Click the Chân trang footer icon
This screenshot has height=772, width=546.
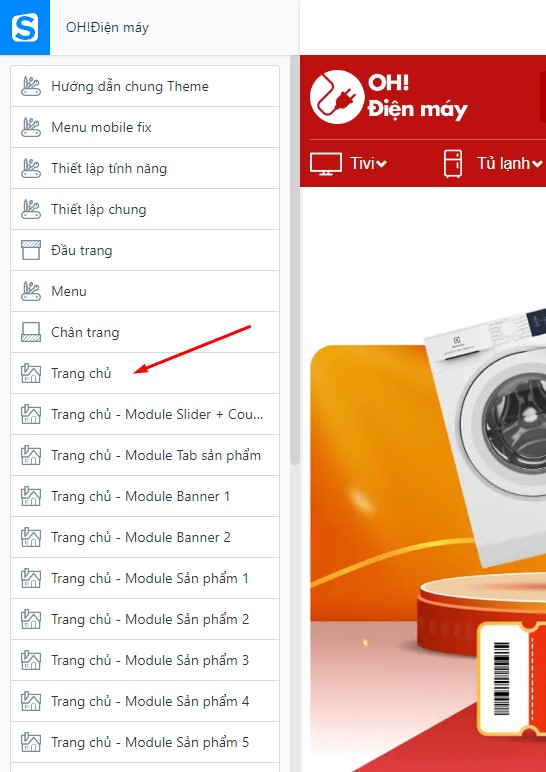coord(31,332)
